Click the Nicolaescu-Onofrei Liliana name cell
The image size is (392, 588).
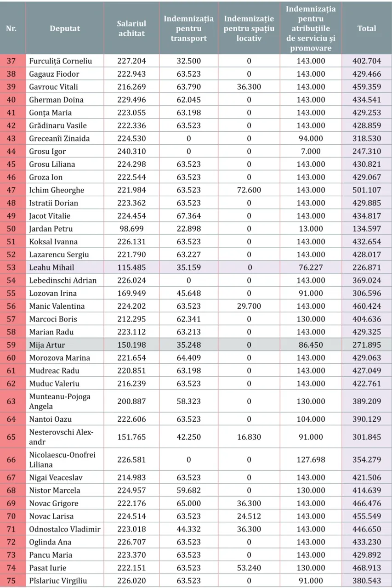coord(64,460)
